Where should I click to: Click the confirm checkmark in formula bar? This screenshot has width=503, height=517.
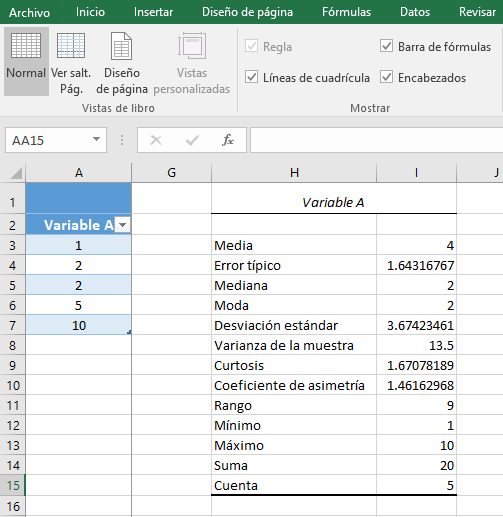[192, 140]
